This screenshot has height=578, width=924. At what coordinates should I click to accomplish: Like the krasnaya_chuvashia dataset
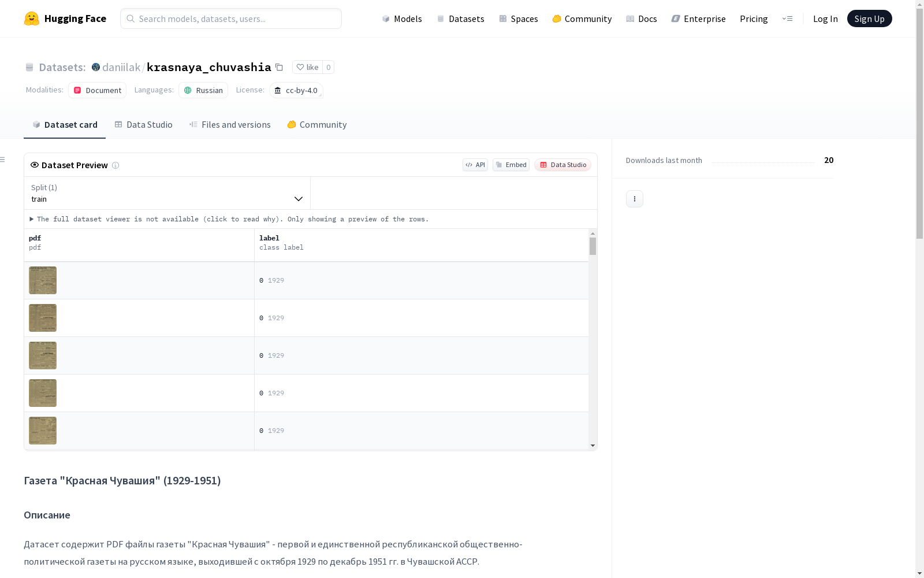point(307,67)
